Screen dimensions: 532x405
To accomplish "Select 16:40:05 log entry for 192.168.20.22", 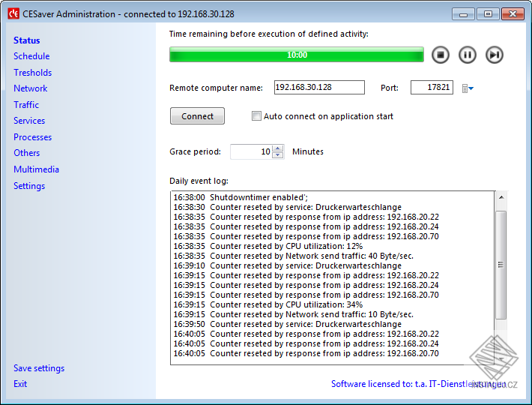I will coord(306,334).
